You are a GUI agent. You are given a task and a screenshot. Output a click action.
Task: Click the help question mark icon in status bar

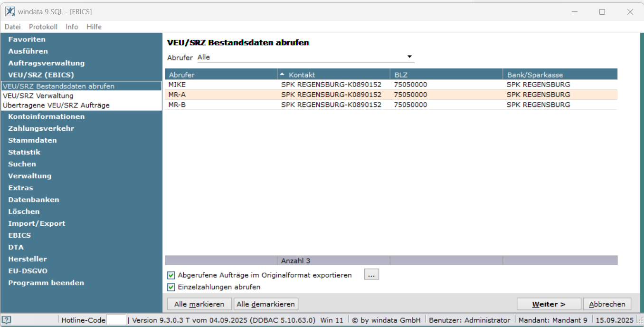pyautogui.click(x=7, y=320)
